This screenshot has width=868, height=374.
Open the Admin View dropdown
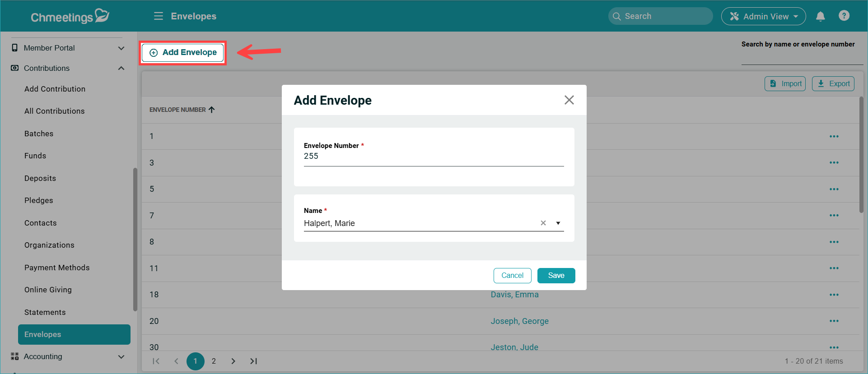click(x=763, y=17)
